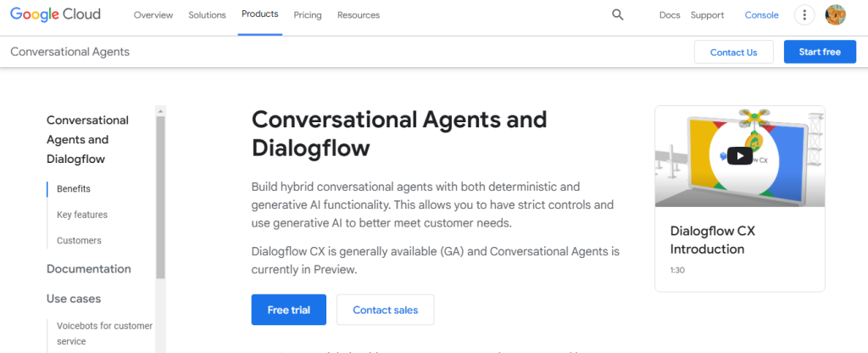Open Use cases in the sidebar
This screenshot has height=353, width=868.
coord(74,300)
